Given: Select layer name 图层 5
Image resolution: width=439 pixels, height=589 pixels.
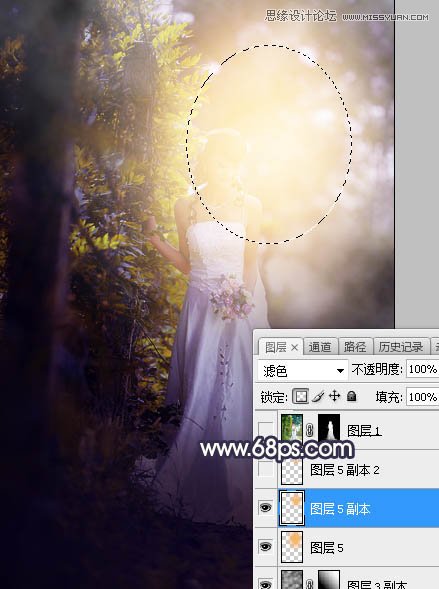Looking at the screenshot, I should [x=327, y=548].
